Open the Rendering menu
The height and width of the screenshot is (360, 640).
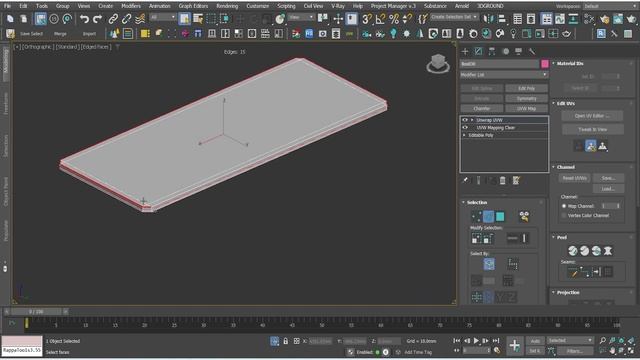pyautogui.click(x=227, y=6)
